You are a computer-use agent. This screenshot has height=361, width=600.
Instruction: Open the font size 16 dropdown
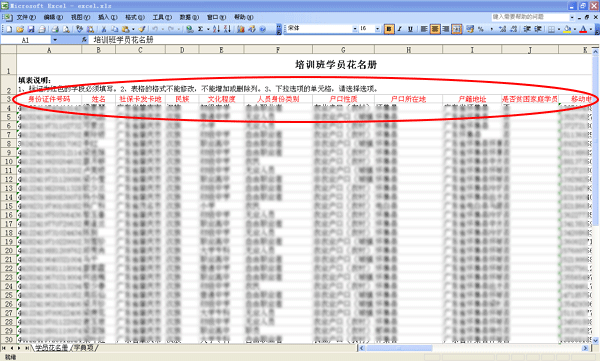[377, 29]
